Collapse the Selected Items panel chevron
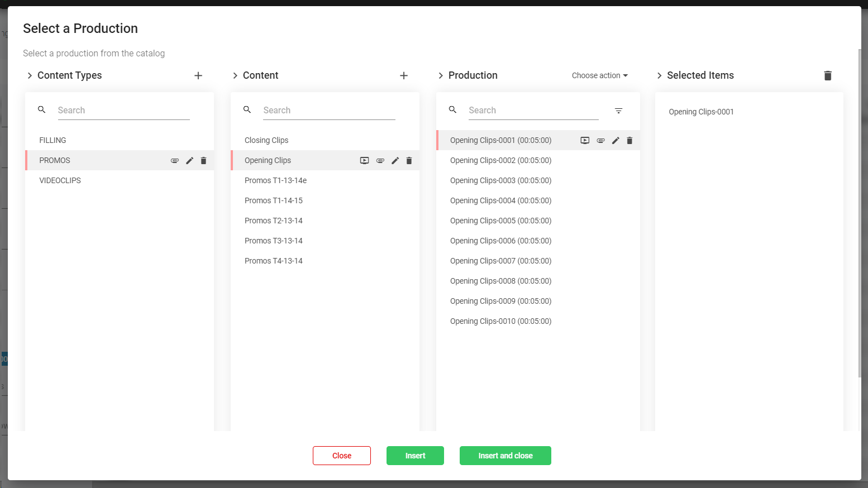The image size is (868, 488). [659, 75]
